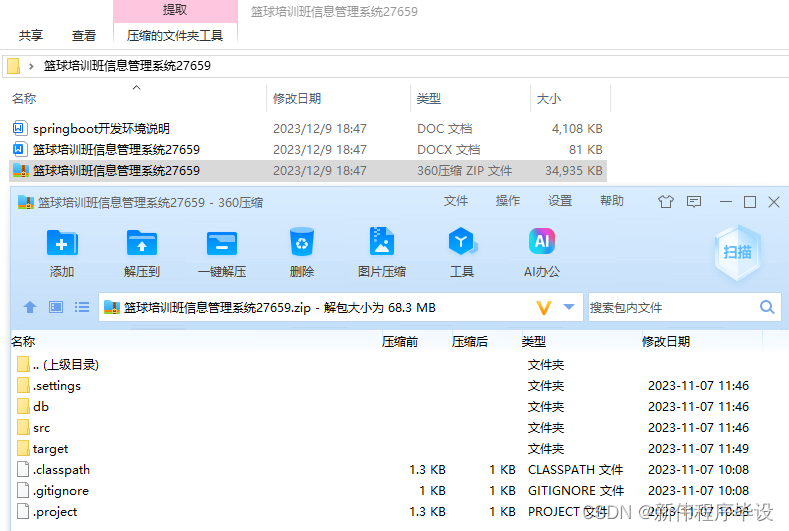Image resolution: width=789 pixels, height=531 pixels.
Task: Open the 工具 (Tools) icon
Action: [462, 242]
